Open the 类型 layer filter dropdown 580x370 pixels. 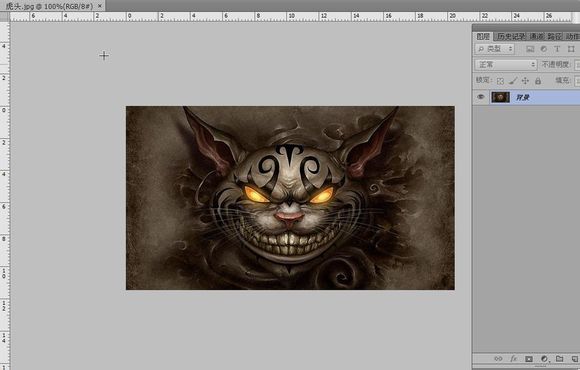pyautogui.click(x=495, y=49)
